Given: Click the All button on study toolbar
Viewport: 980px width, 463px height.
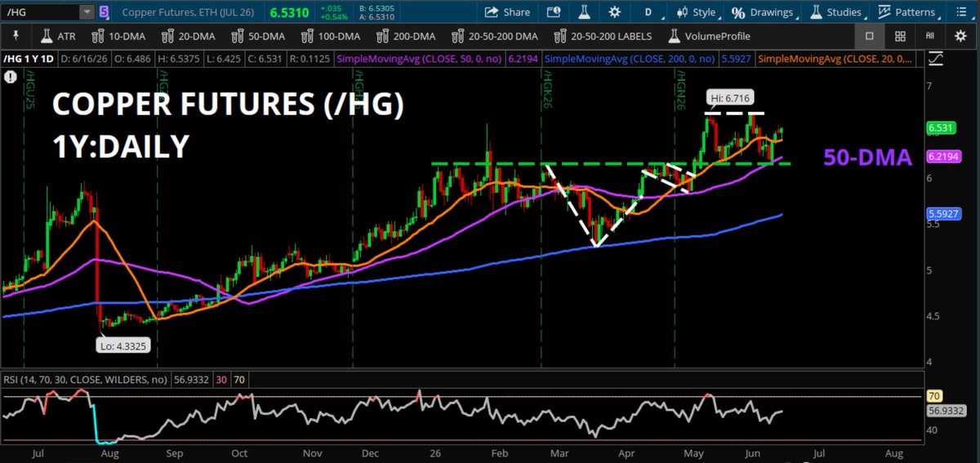Looking at the screenshot, I should click(929, 36).
